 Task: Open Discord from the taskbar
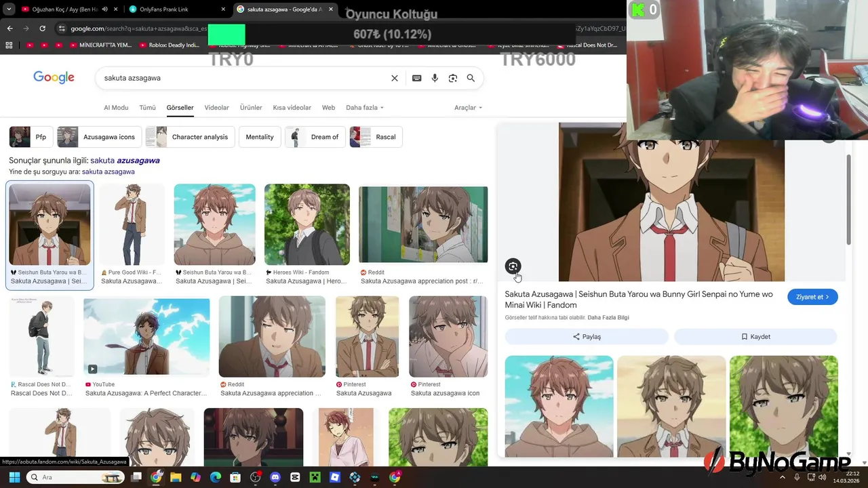coord(275,477)
